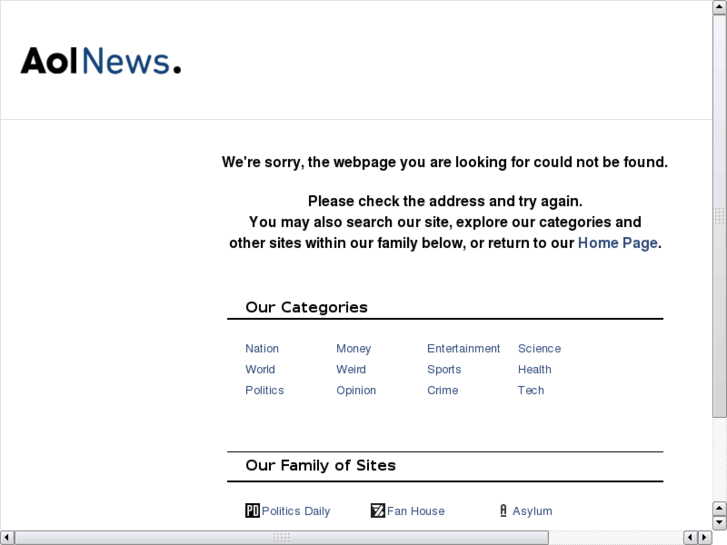Open the Opinion category
This screenshot has width=727, height=545.
pyautogui.click(x=356, y=390)
